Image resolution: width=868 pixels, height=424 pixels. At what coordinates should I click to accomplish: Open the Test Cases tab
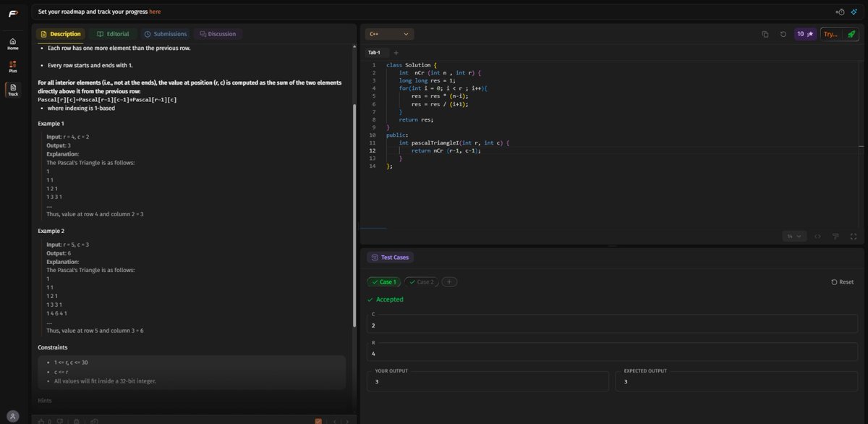[x=390, y=257]
